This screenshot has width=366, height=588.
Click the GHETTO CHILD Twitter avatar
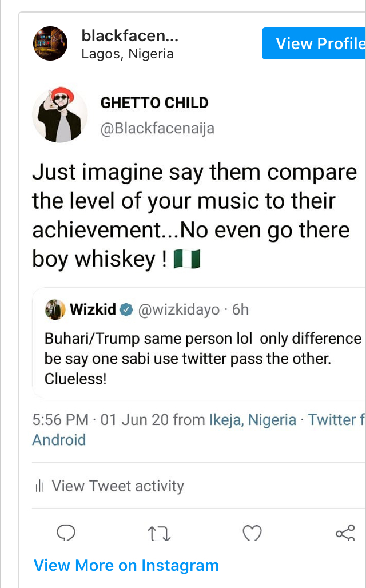[x=60, y=115]
